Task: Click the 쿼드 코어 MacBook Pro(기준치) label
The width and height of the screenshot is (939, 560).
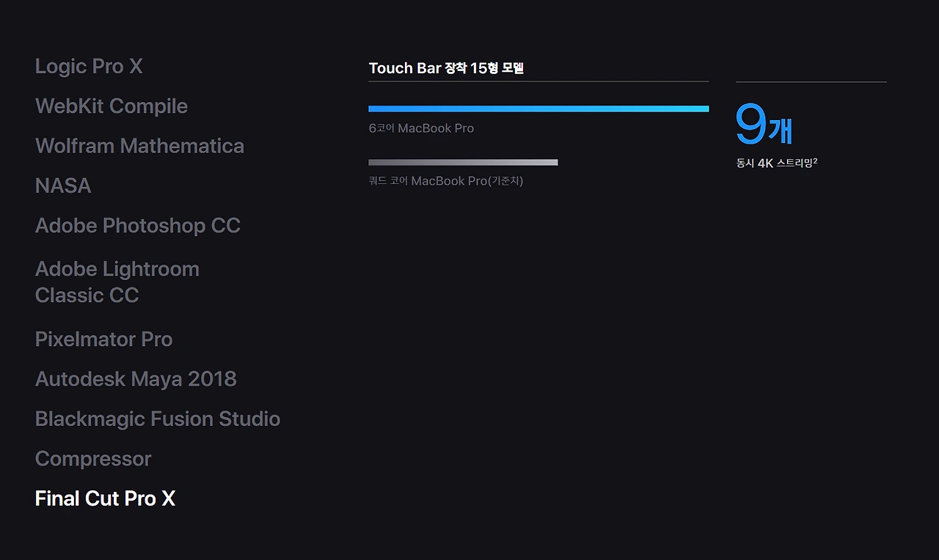Action: click(x=446, y=181)
